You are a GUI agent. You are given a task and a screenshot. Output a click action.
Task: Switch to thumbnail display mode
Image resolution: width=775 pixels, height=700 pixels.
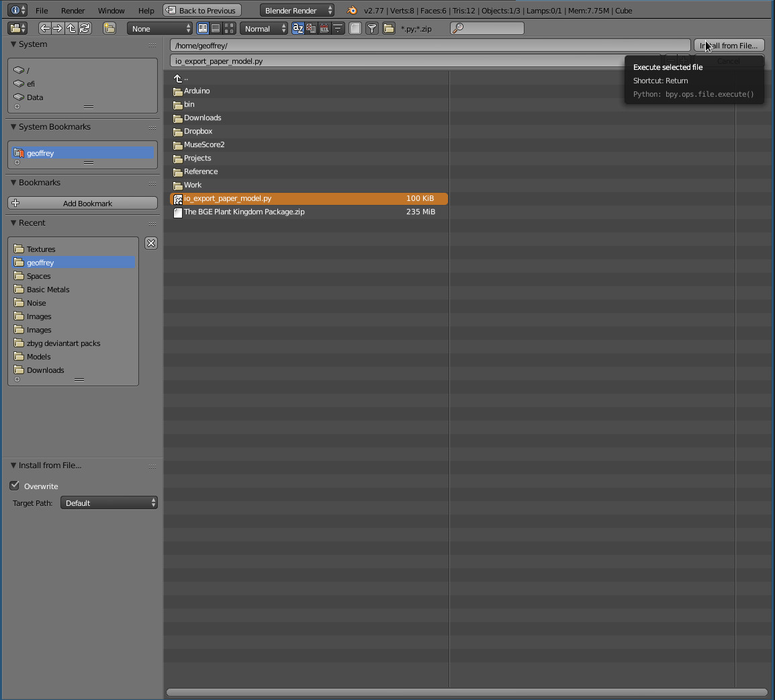pos(229,28)
